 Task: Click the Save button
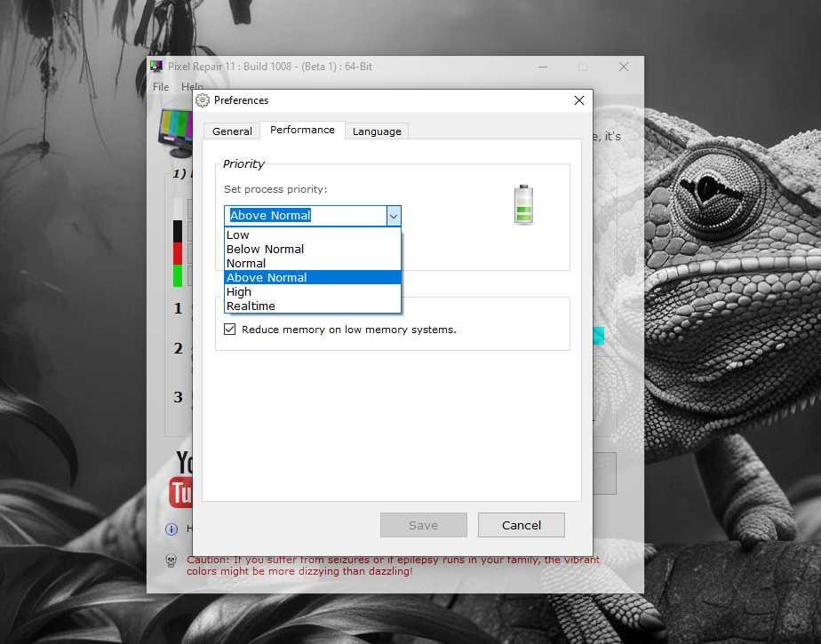[x=423, y=525]
